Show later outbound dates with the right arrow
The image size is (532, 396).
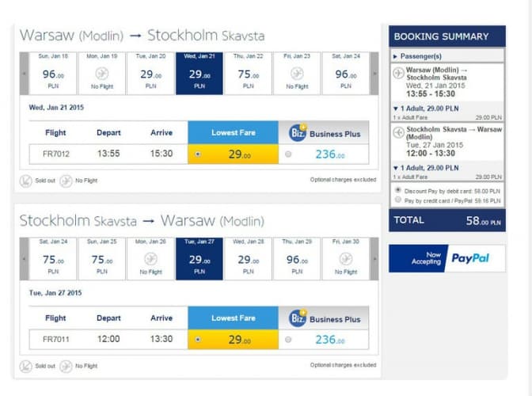tap(374, 73)
